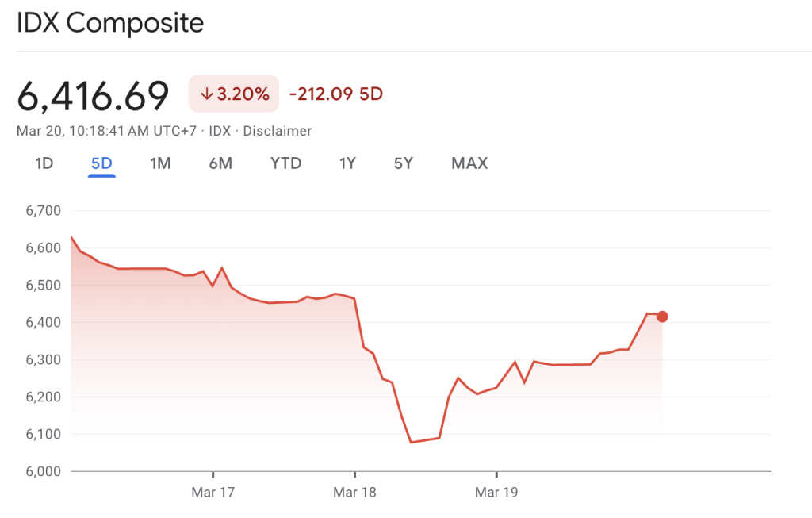Open the MAX chart range
This screenshot has width=812, height=518.
coord(469,163)
